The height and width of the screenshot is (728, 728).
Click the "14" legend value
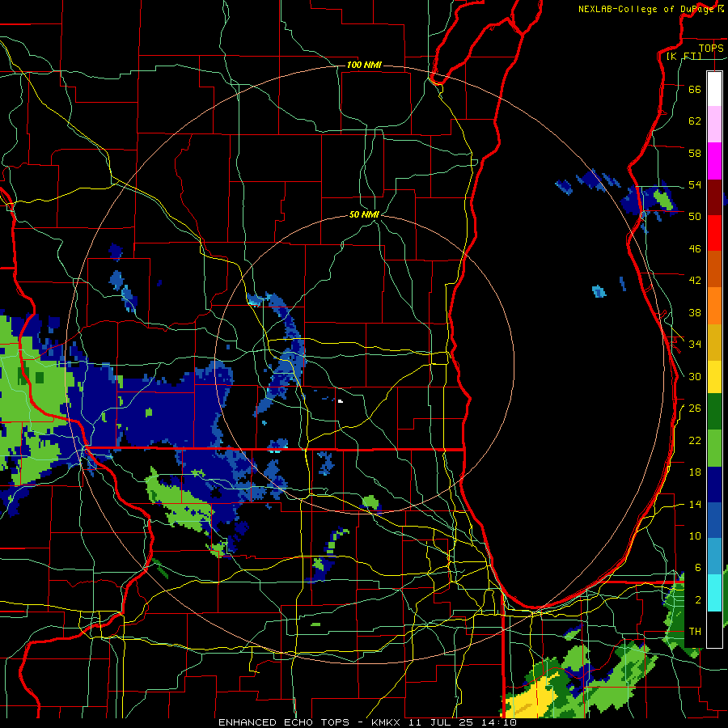click(695, 505)
